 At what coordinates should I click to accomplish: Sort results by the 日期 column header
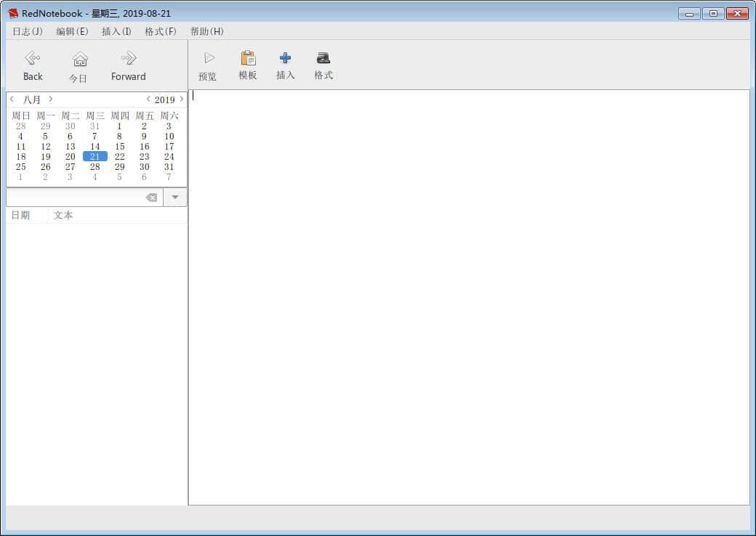pos(20,215)
